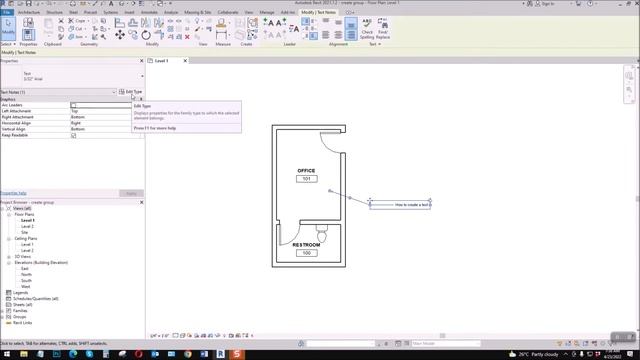
Task: Close the Project Browser panel
Action: click(142, 202)
